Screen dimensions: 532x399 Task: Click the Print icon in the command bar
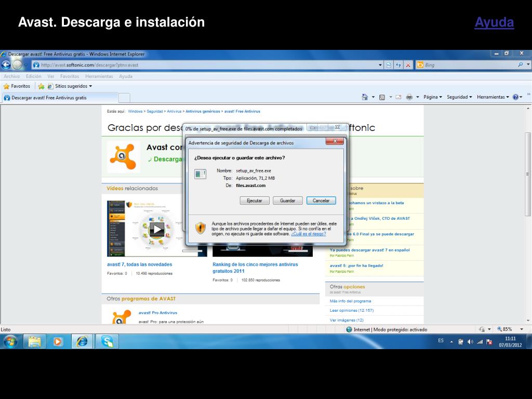(x=409, y=97)
